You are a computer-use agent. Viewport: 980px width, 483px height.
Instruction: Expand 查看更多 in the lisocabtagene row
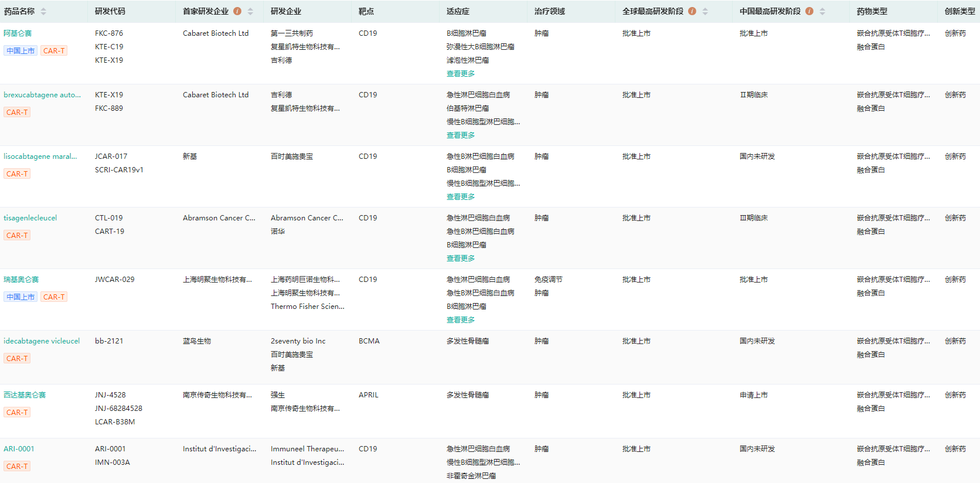461,197
